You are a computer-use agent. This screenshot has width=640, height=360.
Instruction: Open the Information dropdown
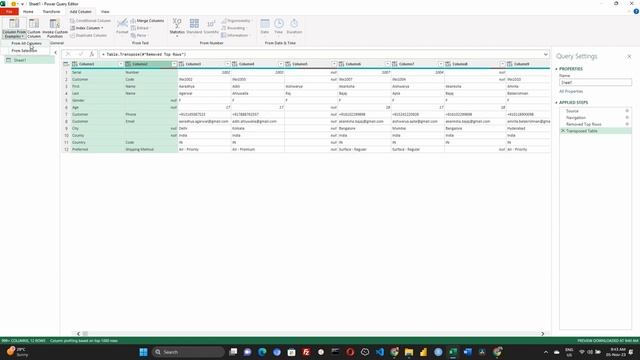click(235, 35)
